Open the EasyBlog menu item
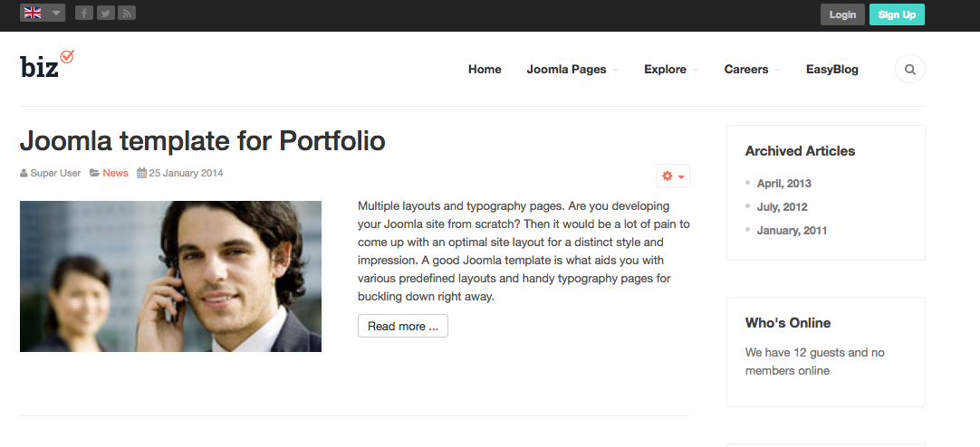 (831, 70)
